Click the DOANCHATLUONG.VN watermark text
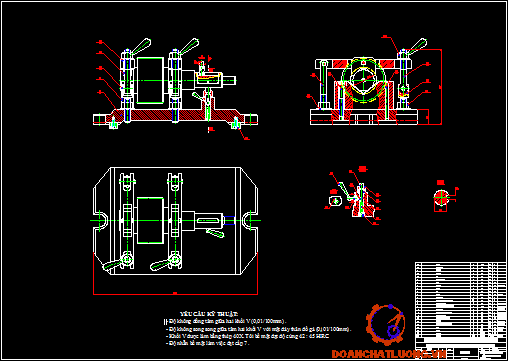Screen dimensions: 508x361 click(x=389, y=353)
